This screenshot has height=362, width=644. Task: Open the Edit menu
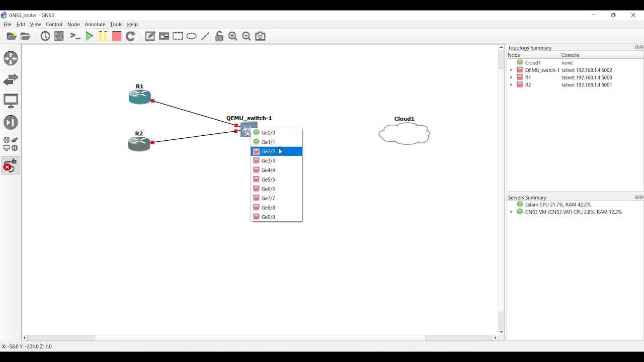point(21,24)
